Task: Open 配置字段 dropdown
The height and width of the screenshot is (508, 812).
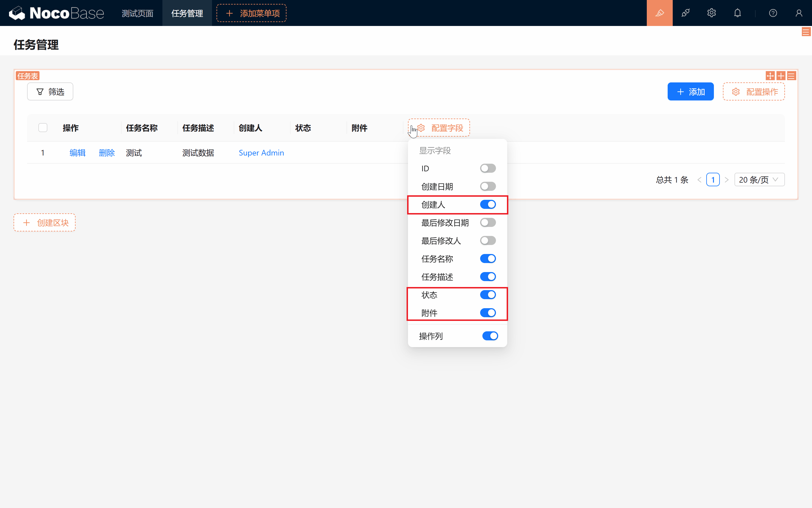Action: point(439,128)
